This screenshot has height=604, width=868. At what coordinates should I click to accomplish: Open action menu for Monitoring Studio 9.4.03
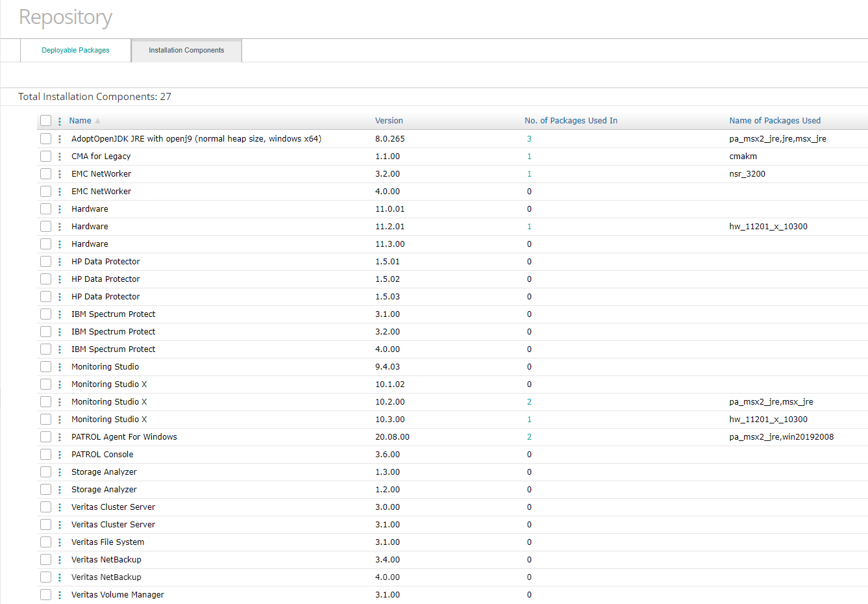pos(60,367)
